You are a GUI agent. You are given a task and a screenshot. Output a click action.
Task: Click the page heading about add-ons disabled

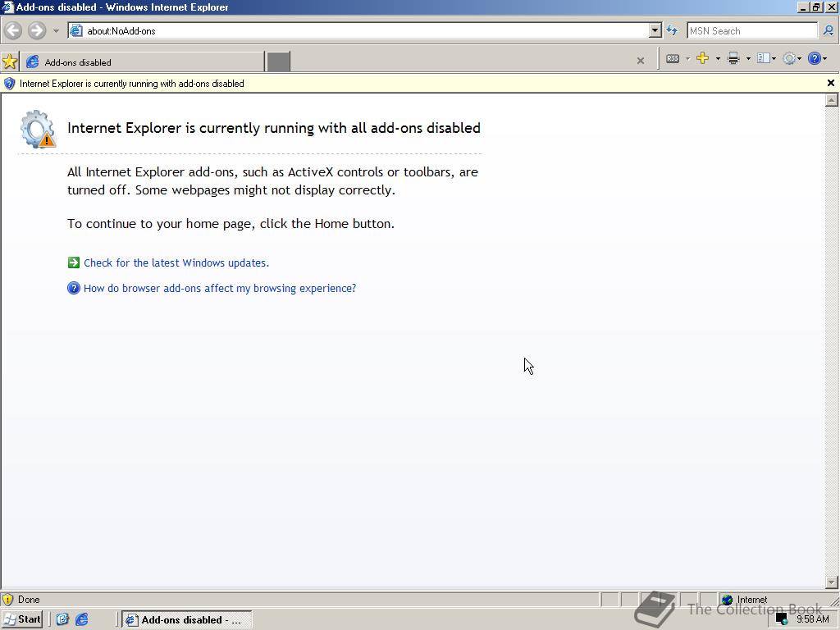(274, 128)
